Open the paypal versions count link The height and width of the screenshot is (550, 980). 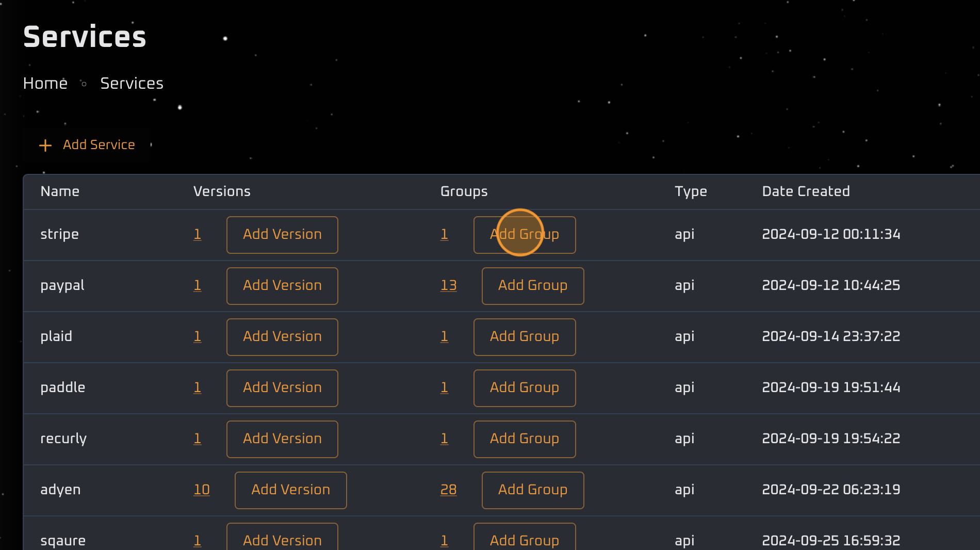tap(198, 285)
